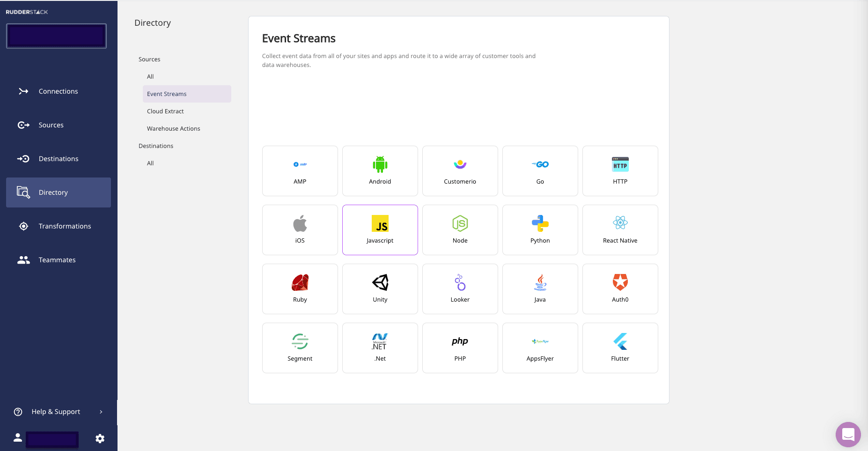Open the support chat bubble
The width and height of the screenshot is (868, 451).
tap(848, 435)
